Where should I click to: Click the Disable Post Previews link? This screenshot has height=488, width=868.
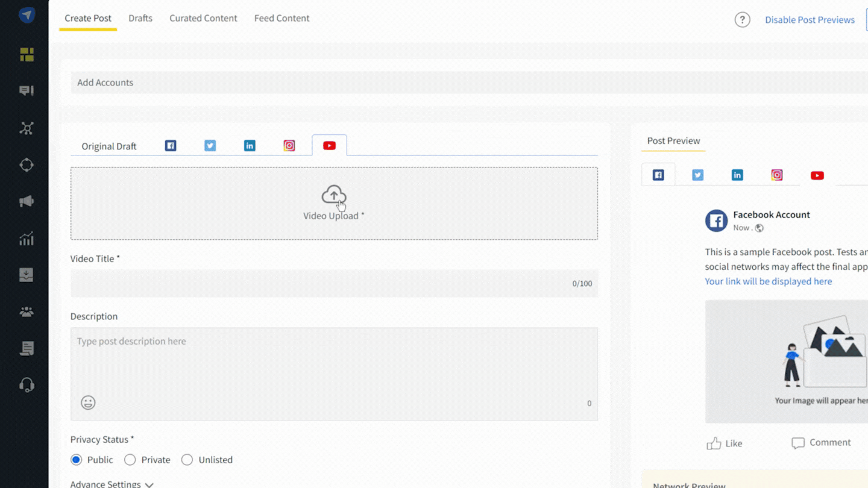[810, 19]
